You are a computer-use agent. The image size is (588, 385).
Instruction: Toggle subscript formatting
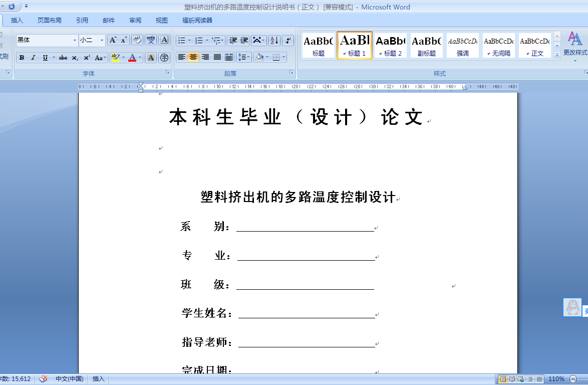pyautogui.click(x=75, y=58)
